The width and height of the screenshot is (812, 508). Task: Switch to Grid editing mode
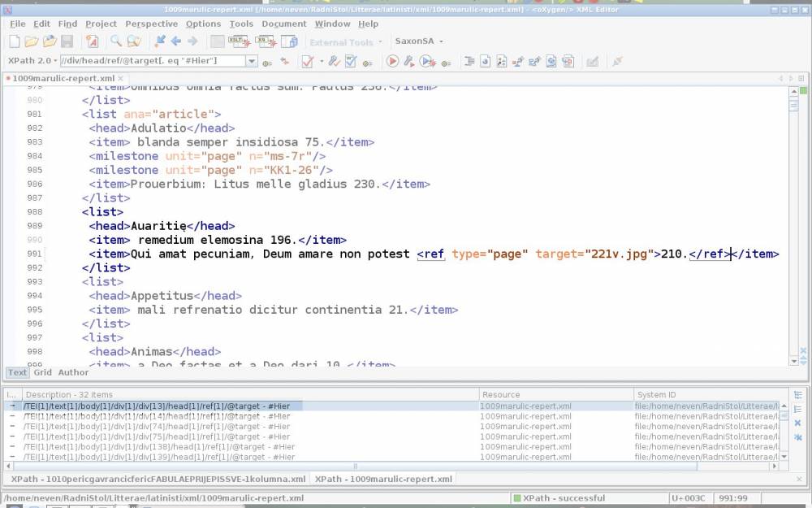coord(42,372)
